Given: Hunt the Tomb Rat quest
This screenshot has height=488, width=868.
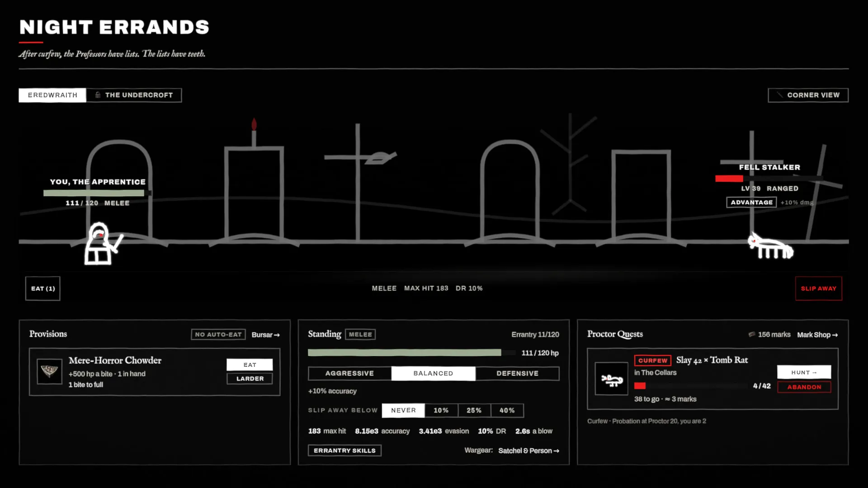Looking at the screenshot, I should click(x=804, y=372).
